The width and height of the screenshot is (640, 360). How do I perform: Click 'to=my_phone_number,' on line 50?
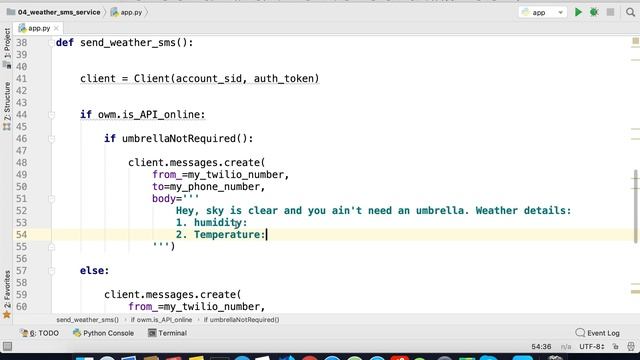point(209,187)
